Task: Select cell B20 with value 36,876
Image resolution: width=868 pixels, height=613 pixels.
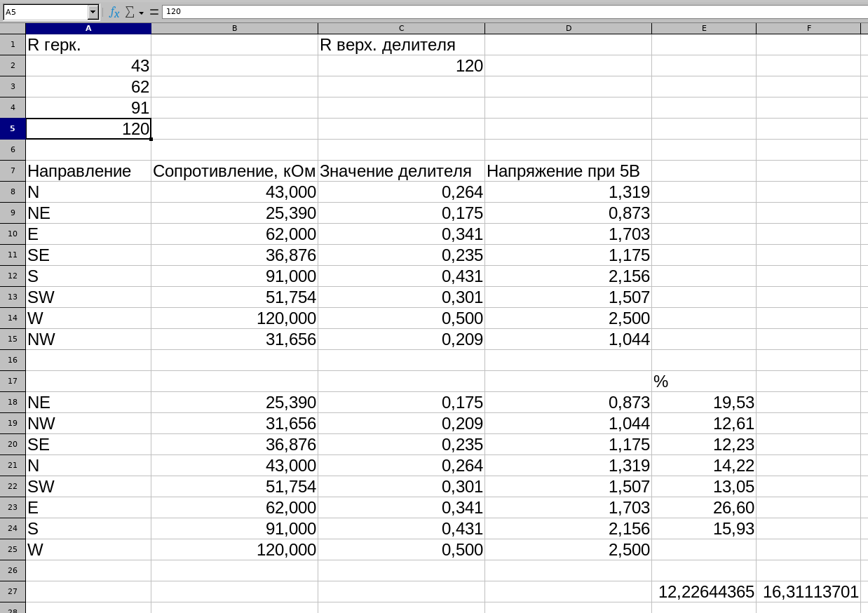Action: pyautogui.click(x=234, y=445)
